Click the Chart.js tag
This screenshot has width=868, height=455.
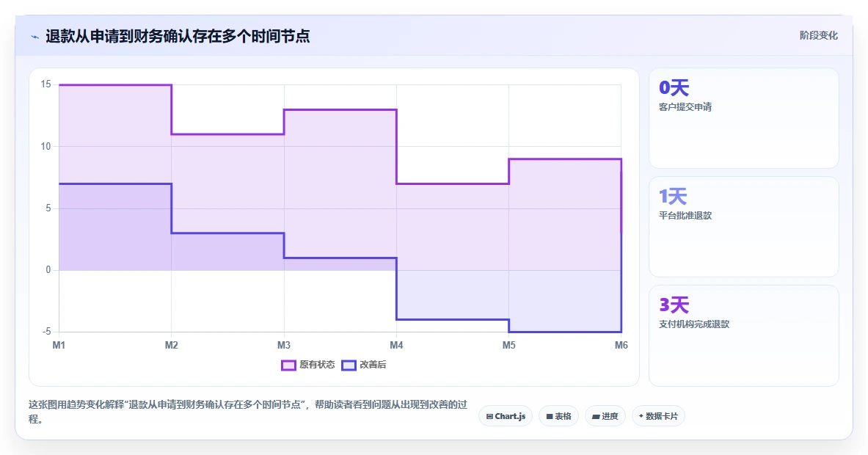click(506, 416)
